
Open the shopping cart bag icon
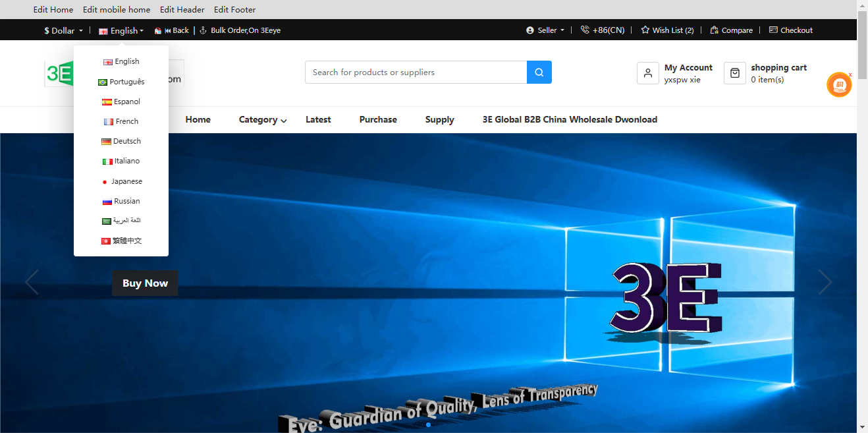(735, 73)
